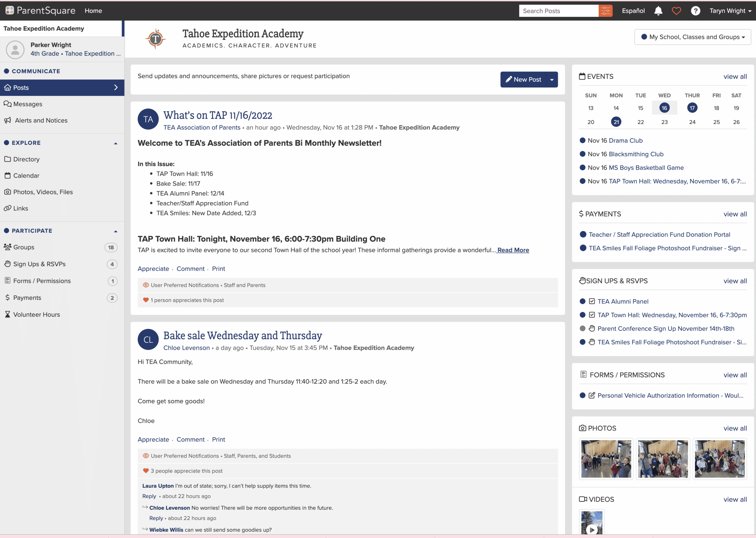Click Parker Wright's profile avatar
This screenshot has height=538, width=756.
tap(15, 49)
